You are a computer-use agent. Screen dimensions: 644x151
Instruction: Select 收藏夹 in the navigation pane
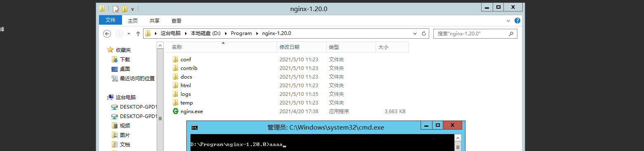pos(123,50)
